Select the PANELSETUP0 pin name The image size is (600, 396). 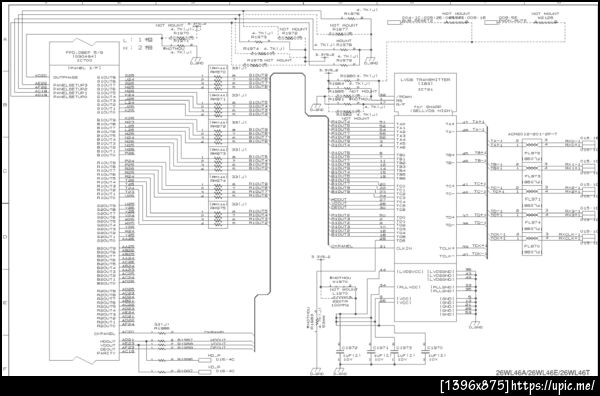[x=70, y=96]
